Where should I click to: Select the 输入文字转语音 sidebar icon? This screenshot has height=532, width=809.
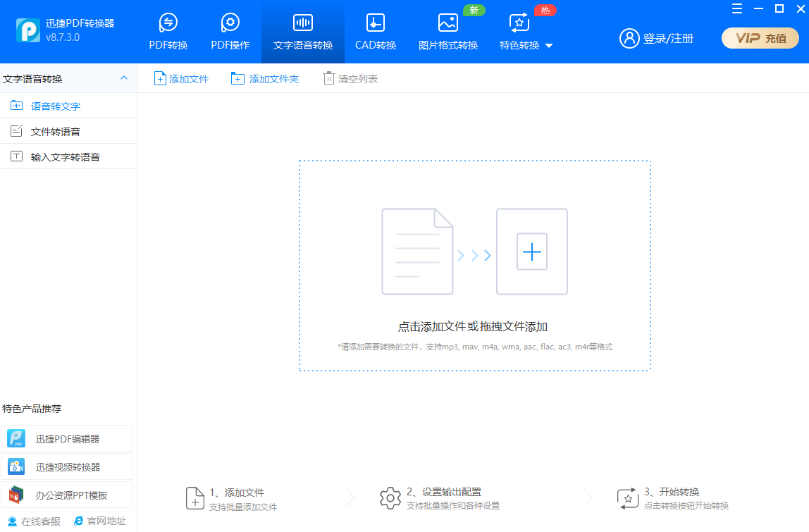[x=16, y=156]
